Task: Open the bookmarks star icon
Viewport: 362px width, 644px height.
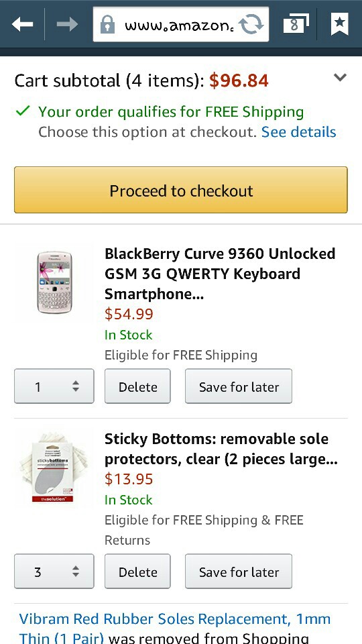Action: 339,24
